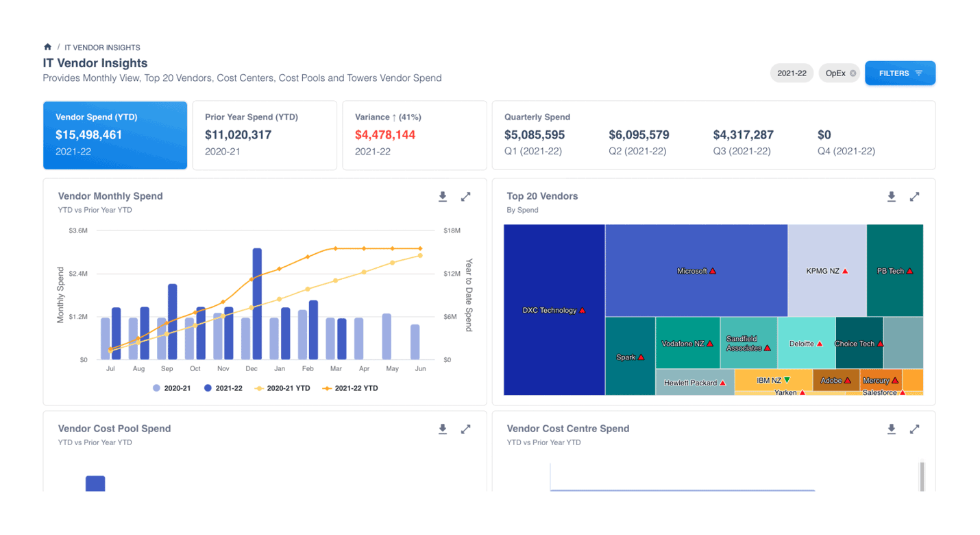Click the Q3 (2021-22) spend value $4,317,287

tap(743, 135)
